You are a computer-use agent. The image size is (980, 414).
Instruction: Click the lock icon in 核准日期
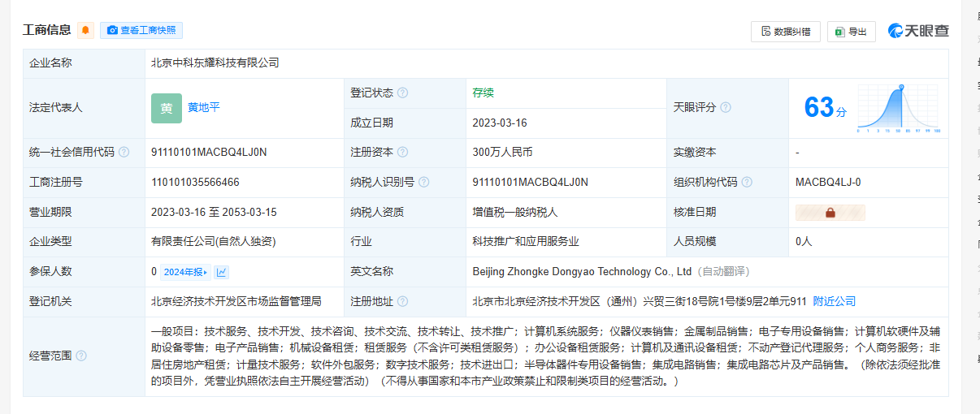click(x=830, y=213)
